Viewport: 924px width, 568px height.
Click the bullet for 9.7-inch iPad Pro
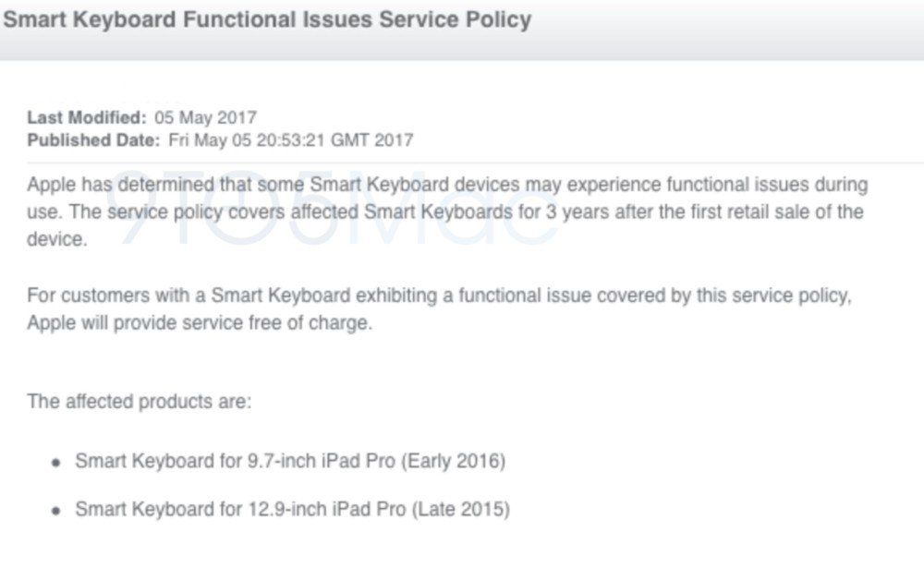[x=56, y=463]
